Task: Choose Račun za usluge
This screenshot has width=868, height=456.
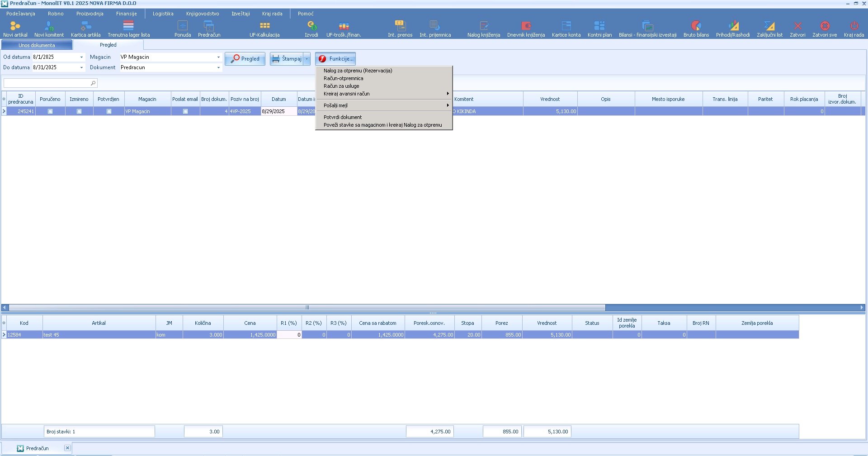Action: [384, 86]
